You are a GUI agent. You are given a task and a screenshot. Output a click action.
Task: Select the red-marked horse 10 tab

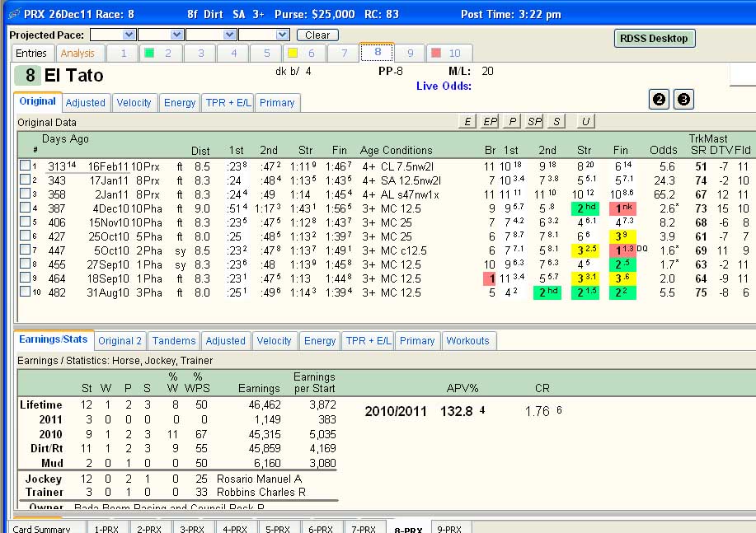coord(448,53)
